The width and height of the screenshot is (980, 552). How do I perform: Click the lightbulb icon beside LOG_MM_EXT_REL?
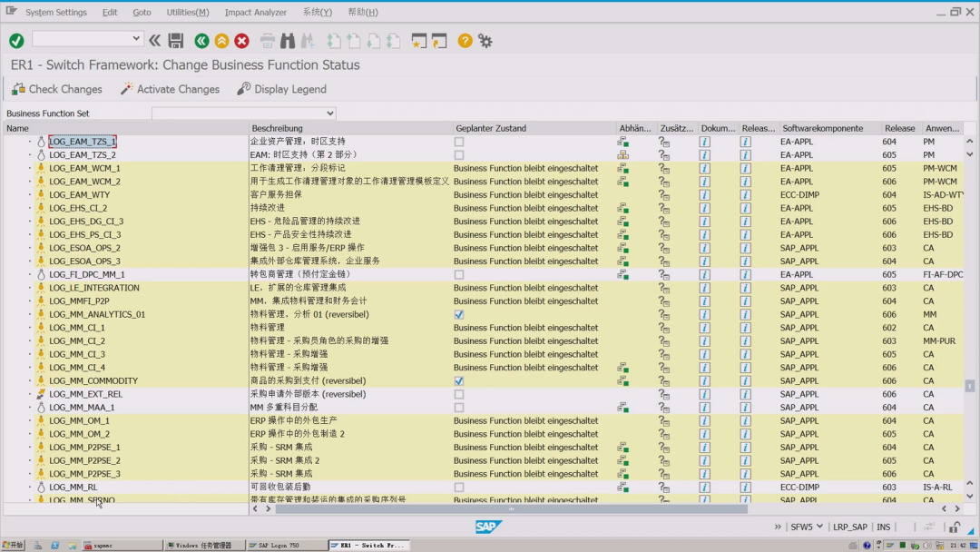tap(41, 394)
